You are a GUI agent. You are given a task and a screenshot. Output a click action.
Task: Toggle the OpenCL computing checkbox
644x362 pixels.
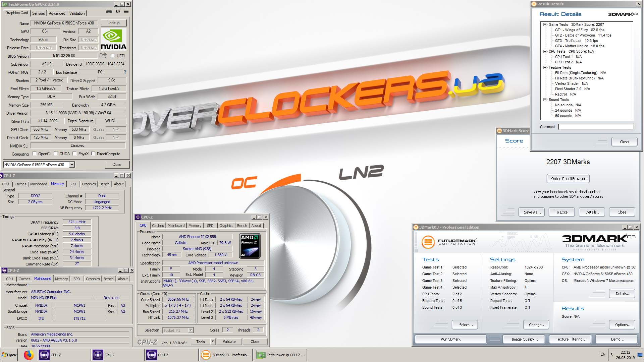pyautogui.click(x=35, y=154)
